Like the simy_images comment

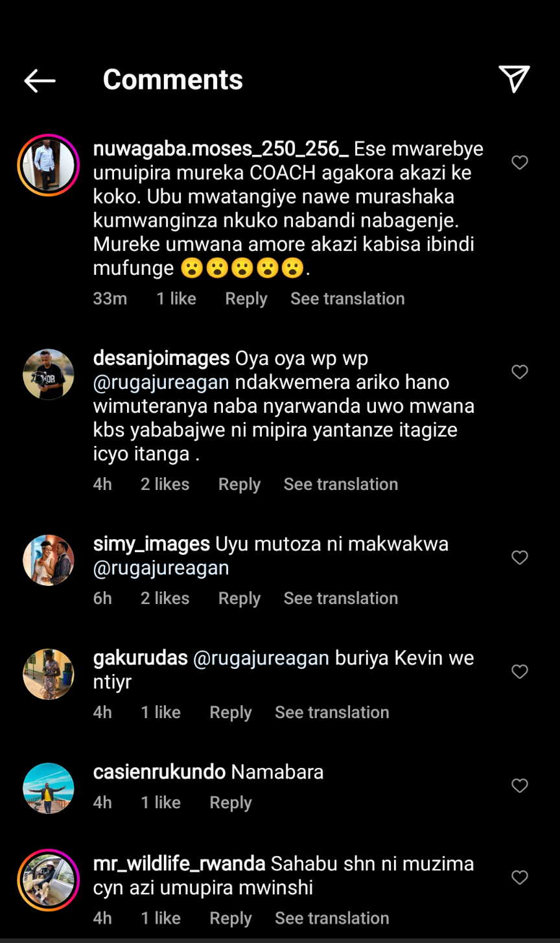click(x=520, y=557)
